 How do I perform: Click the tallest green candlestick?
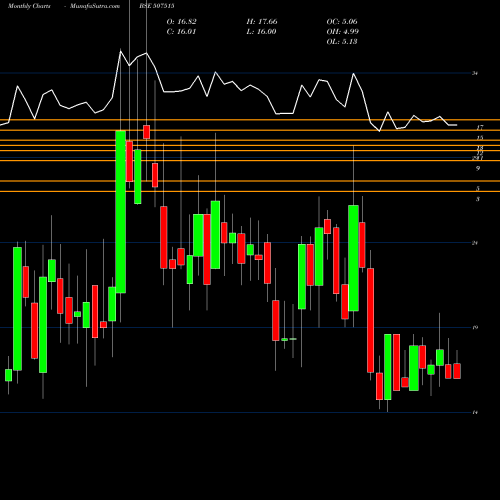tap(121, 212)
